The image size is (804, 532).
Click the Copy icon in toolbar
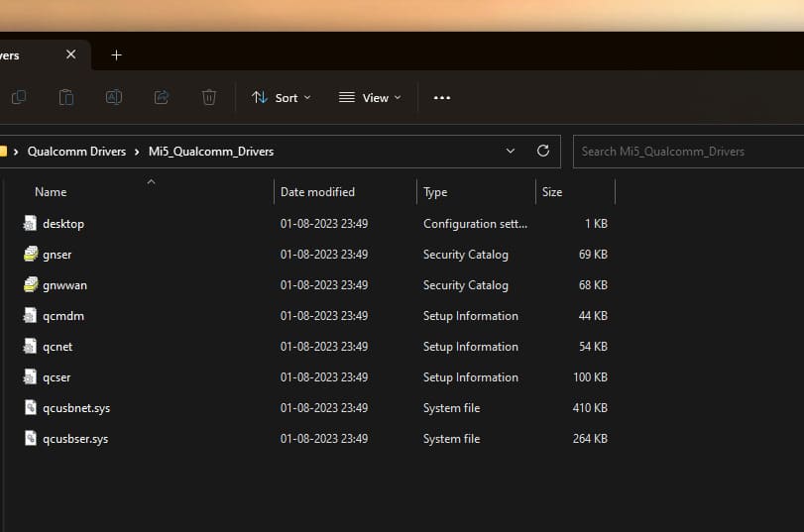19,97
